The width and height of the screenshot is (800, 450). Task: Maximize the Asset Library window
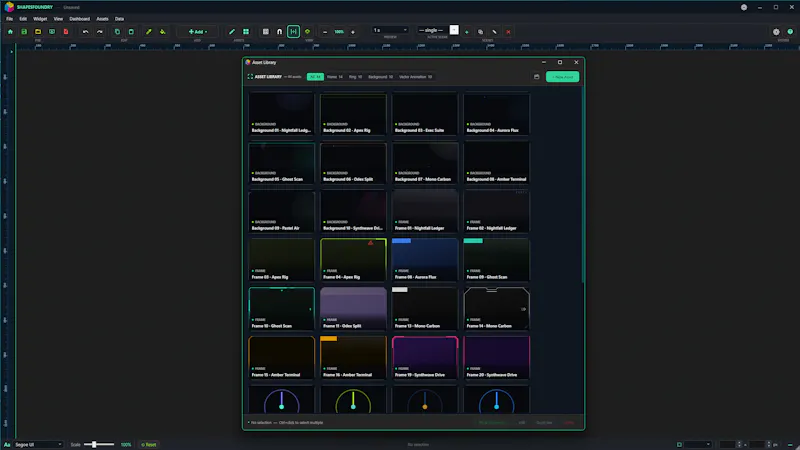tap(560, 62)
